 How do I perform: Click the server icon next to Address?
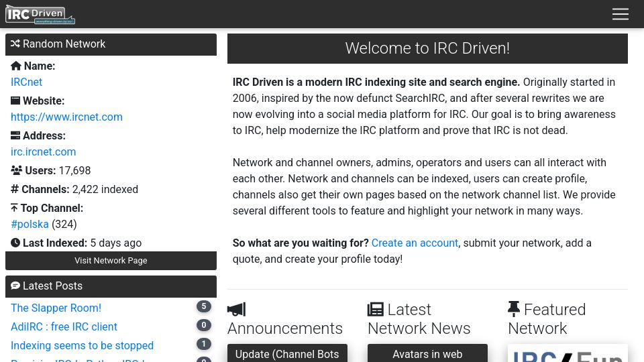click(15, 135)
